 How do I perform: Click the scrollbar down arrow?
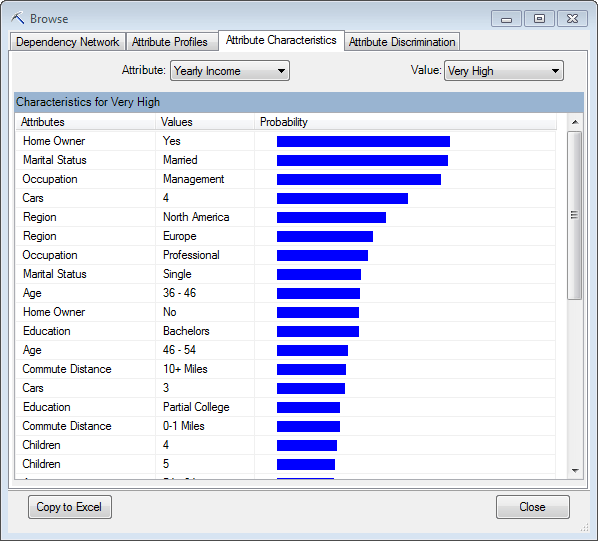tap(575, 470)
